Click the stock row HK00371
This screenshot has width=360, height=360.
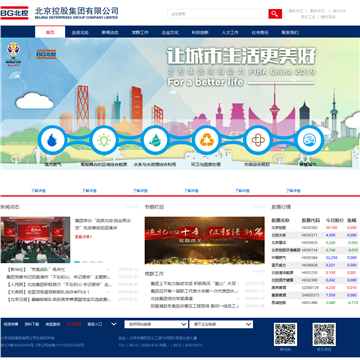(x=315, y=235)
